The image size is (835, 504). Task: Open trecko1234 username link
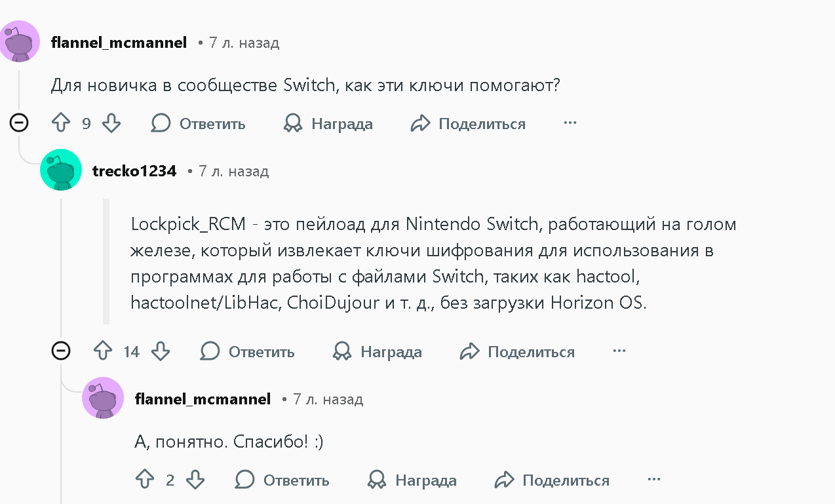(134, 171)
